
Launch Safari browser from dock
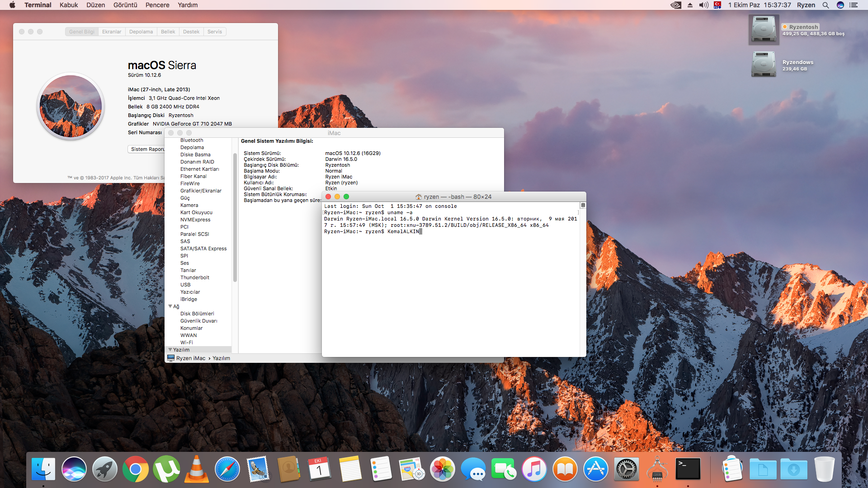[x=227, y=469]
